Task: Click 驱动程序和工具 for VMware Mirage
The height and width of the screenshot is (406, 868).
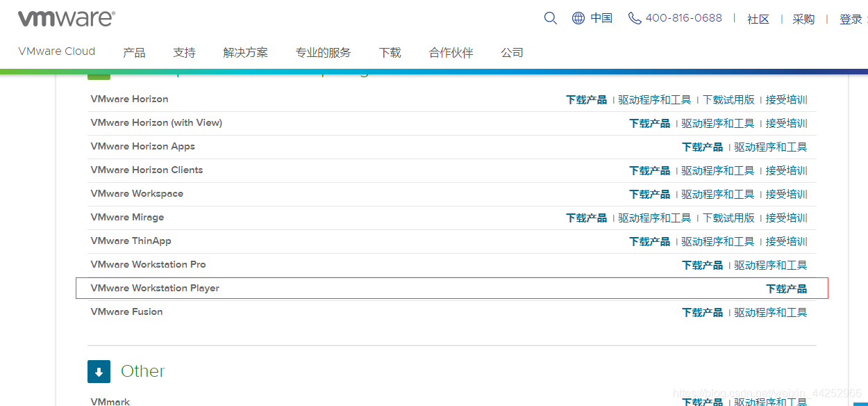Action: point(655,218)
